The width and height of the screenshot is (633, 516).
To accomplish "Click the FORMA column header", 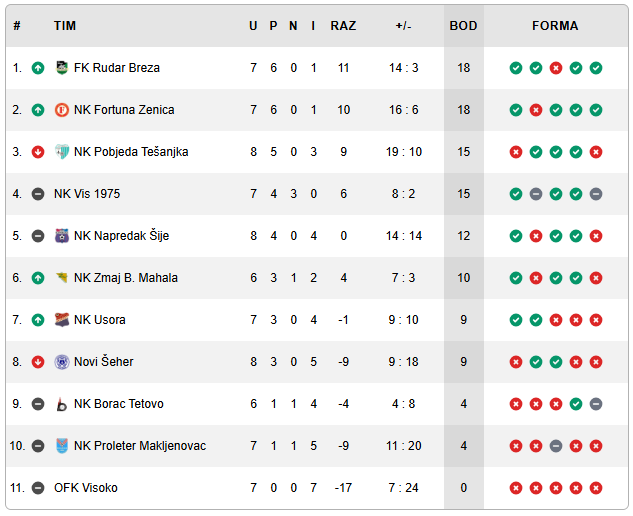I will pos(555,26).
